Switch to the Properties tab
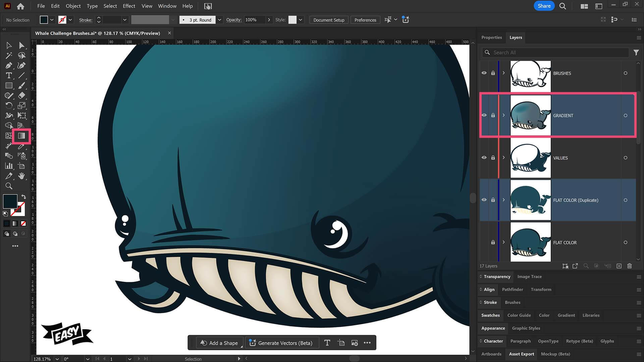This screenshot has height=362, width=644. pos(491,38)
